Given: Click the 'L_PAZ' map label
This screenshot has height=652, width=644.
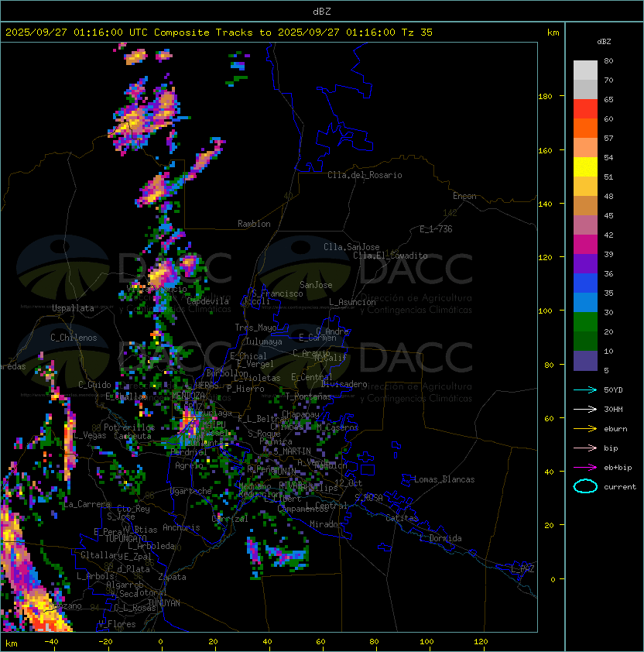Looking at the screenshot, I should click(522, 569).
